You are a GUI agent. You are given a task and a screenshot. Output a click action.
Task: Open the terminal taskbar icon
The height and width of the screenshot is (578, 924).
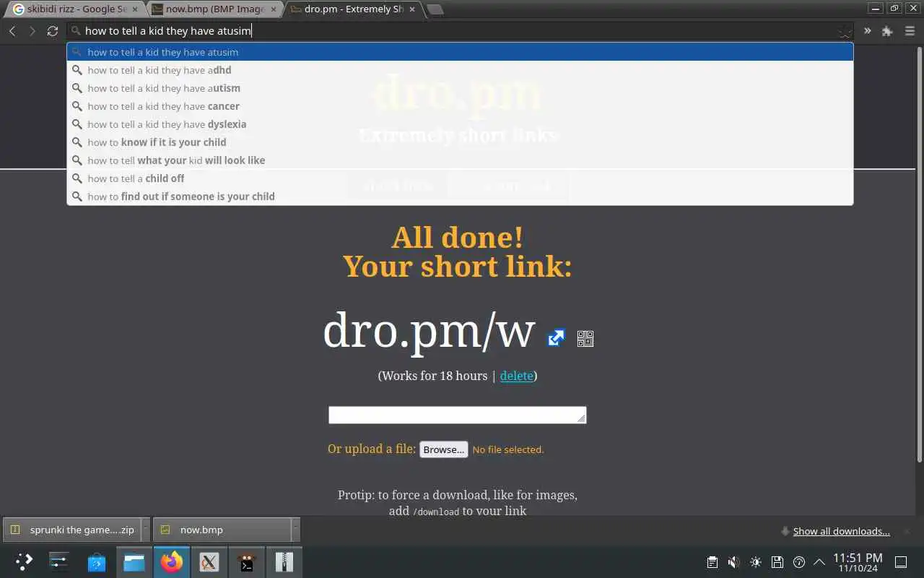click(x=247, y=561)
